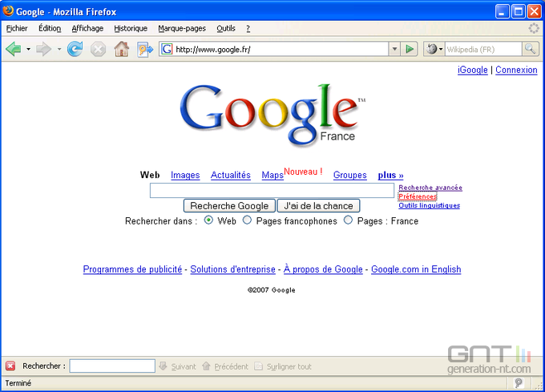Select the Pages francophones radio button
The width and height of the screenshot is (545, 392).
coord(247,220)
